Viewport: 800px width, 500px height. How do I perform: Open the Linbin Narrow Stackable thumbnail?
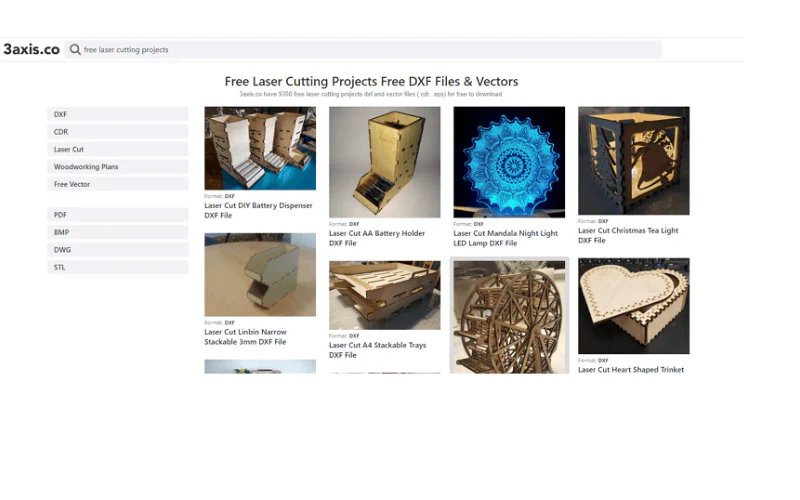click(x=260, y=274)
